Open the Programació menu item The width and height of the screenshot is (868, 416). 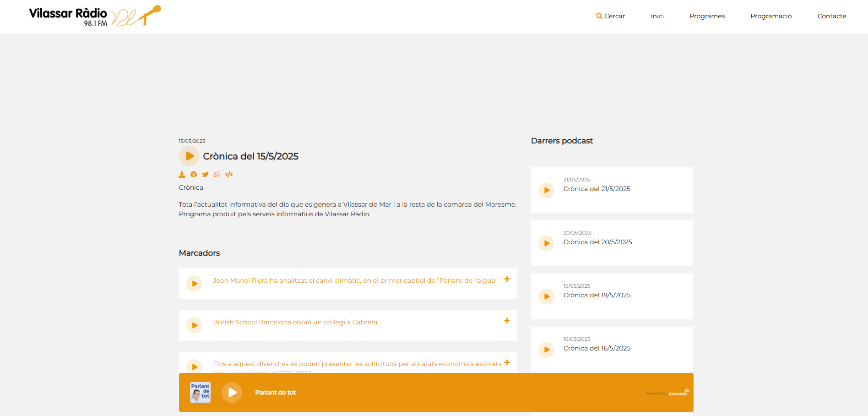pyautogui.click(x=771, y=16)
